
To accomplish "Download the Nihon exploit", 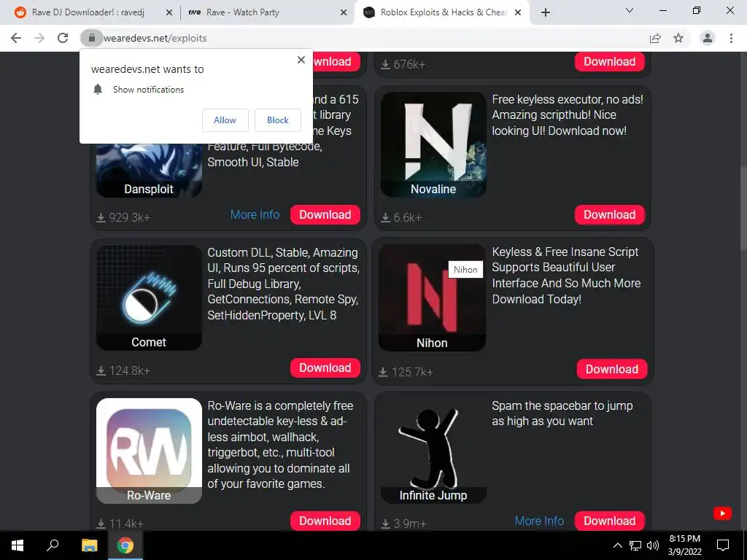I will coord(612,369).
